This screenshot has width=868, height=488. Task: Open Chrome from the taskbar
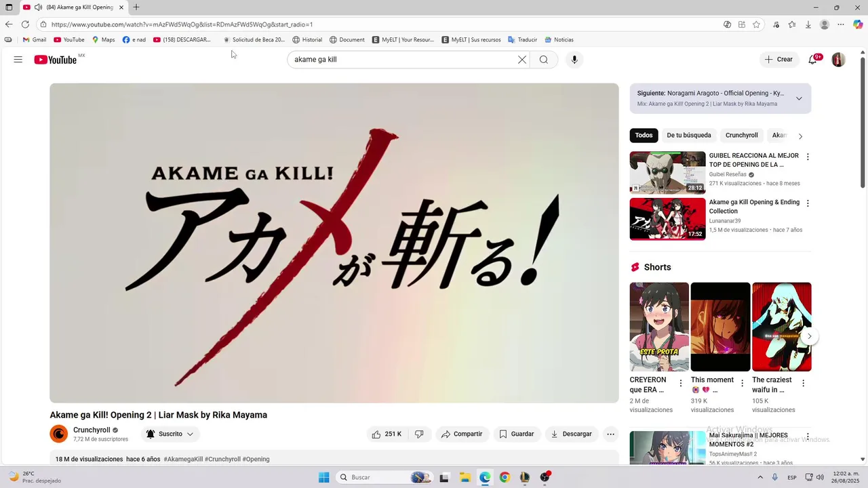(505, 477)
